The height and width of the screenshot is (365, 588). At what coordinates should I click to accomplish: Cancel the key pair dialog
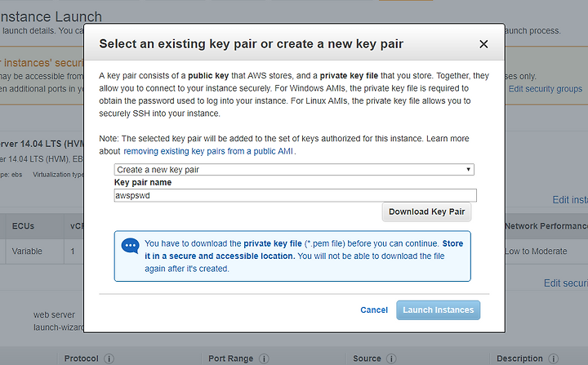tap(374, 310)
